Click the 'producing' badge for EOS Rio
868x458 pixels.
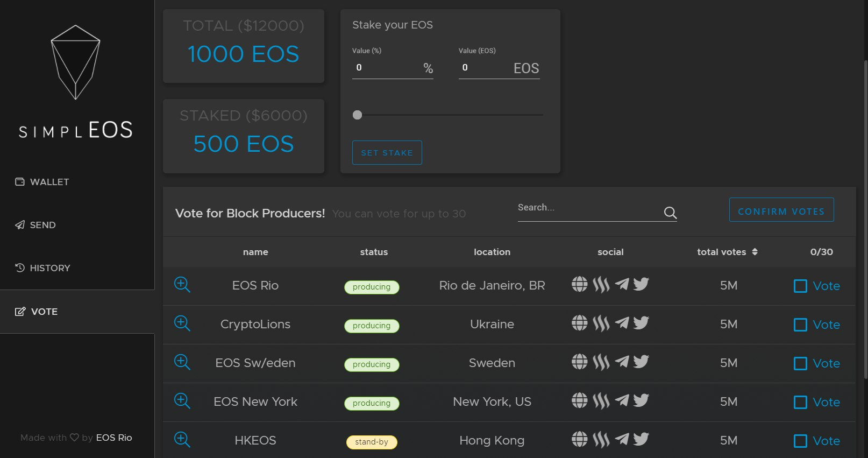pyautogui.click(x=372, y=287)
